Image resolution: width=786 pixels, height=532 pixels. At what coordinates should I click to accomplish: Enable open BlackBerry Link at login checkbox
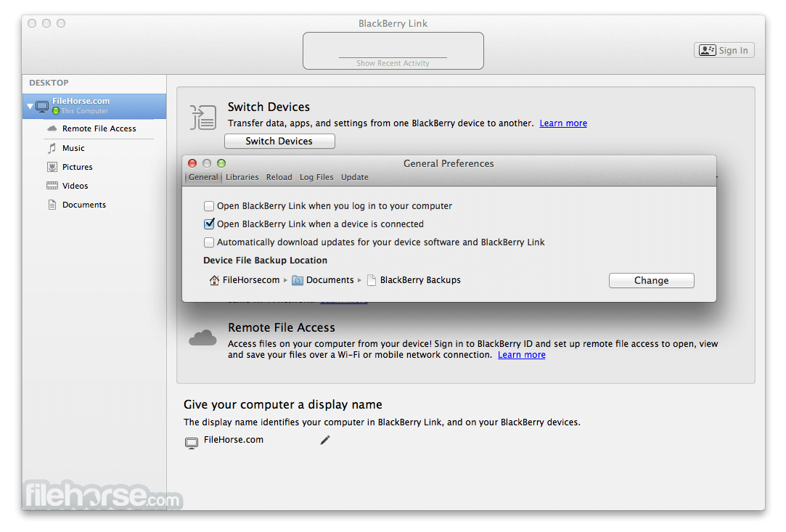(209, 206)
